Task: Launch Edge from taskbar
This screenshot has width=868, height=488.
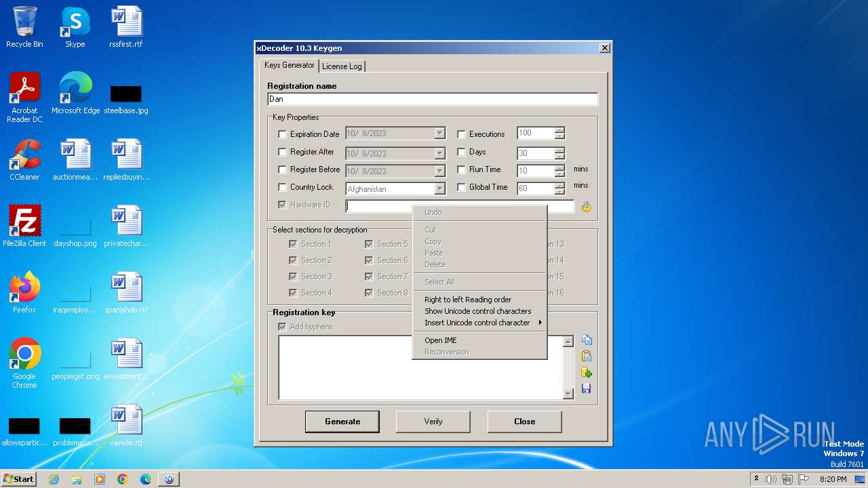Action: (146, 479)
